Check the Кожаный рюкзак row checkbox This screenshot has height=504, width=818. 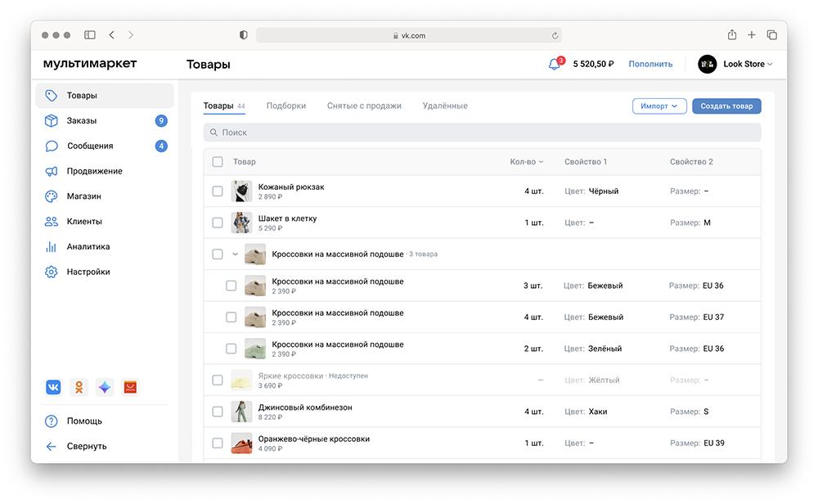[x=218, y=191]
